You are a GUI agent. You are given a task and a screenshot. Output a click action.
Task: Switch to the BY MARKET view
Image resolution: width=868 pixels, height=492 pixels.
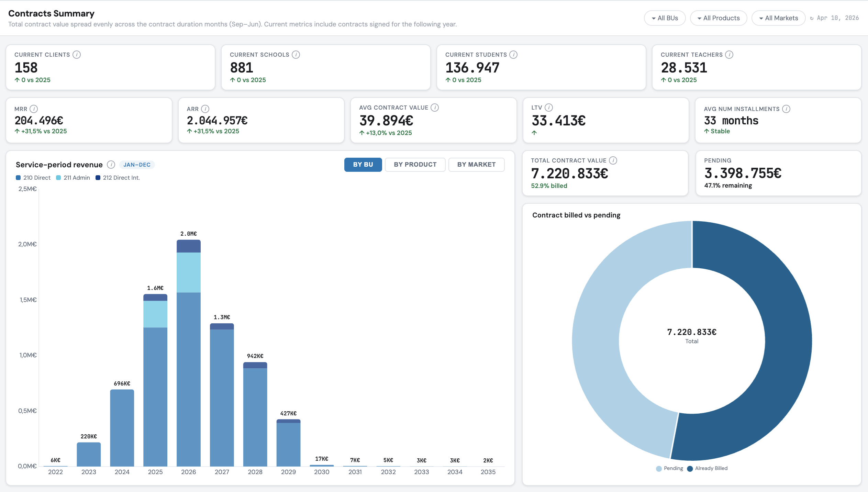pos(476,165)
